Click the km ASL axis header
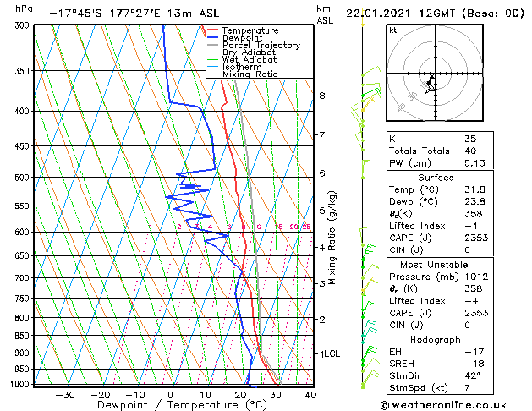 tap(325, 14)
